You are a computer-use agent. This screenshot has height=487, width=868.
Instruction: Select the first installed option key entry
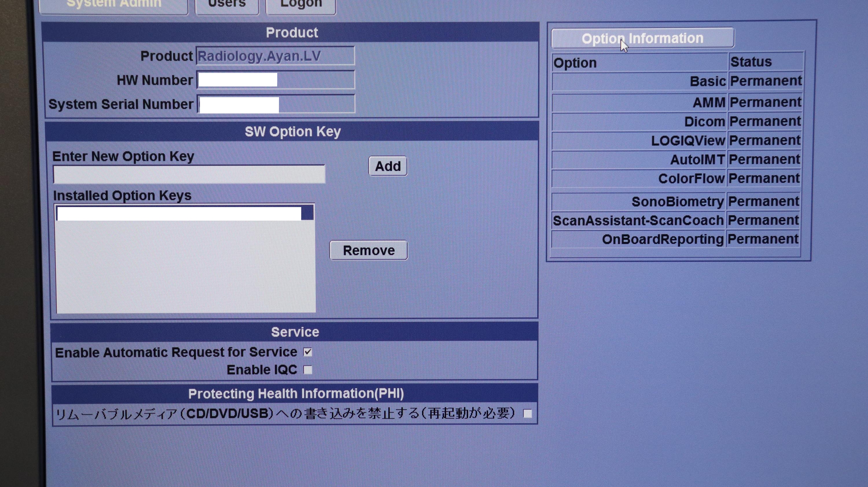(179, 213)
